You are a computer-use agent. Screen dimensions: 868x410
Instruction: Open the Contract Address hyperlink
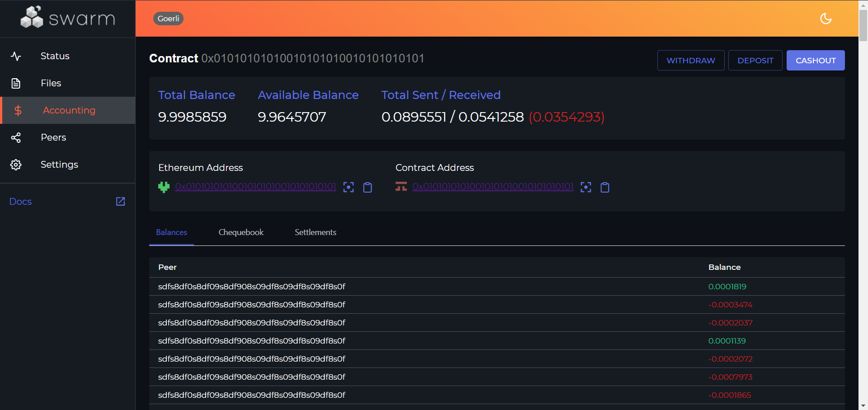pyautogui.click(x=493, y=187)
